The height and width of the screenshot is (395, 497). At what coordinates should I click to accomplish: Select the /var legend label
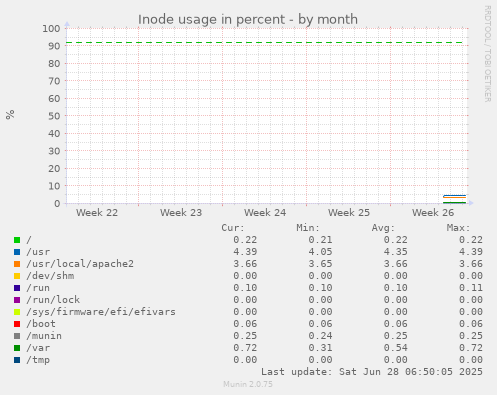pos(38,348)
